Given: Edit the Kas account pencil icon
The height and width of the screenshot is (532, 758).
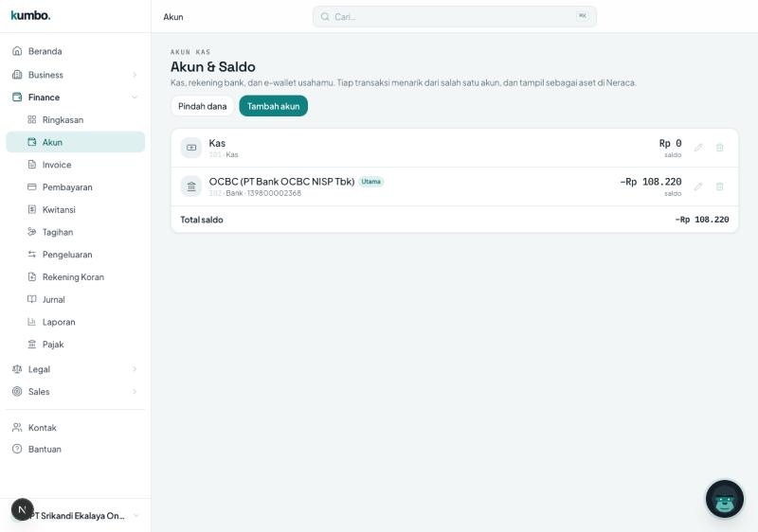Looking at the screenshot, I should coord(698,148).
